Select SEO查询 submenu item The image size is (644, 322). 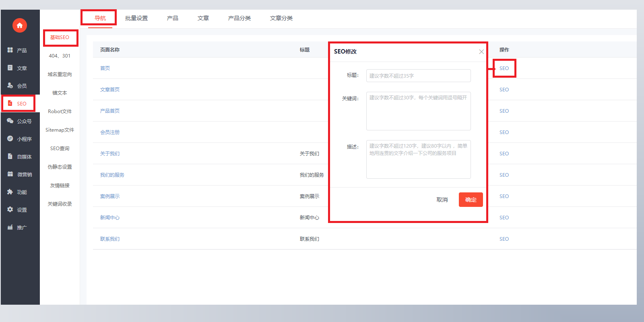[60, 149]
